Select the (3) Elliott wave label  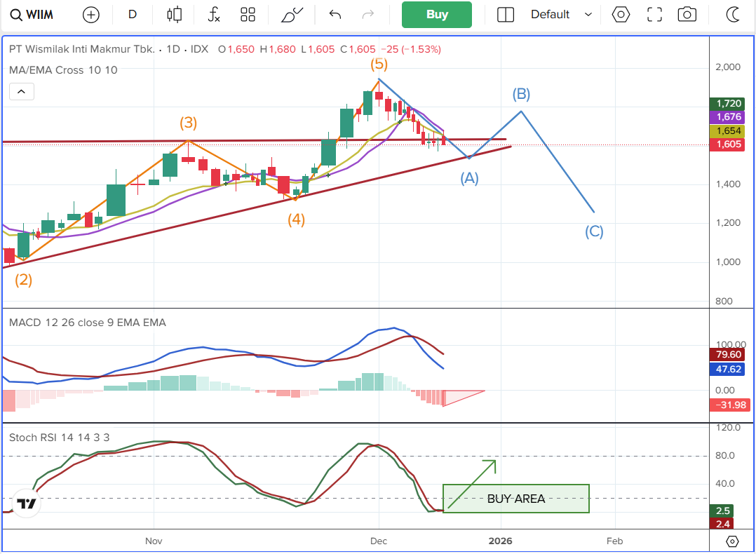188,123
